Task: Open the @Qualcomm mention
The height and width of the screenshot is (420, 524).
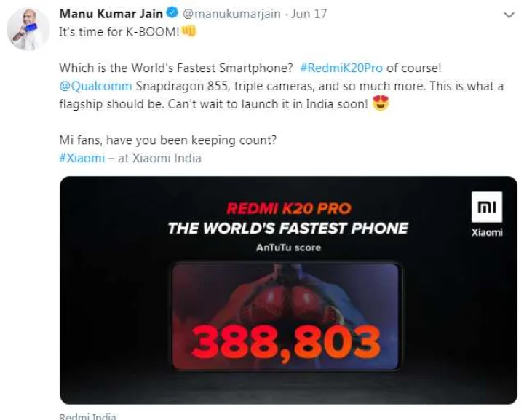Action: [95, 86]
